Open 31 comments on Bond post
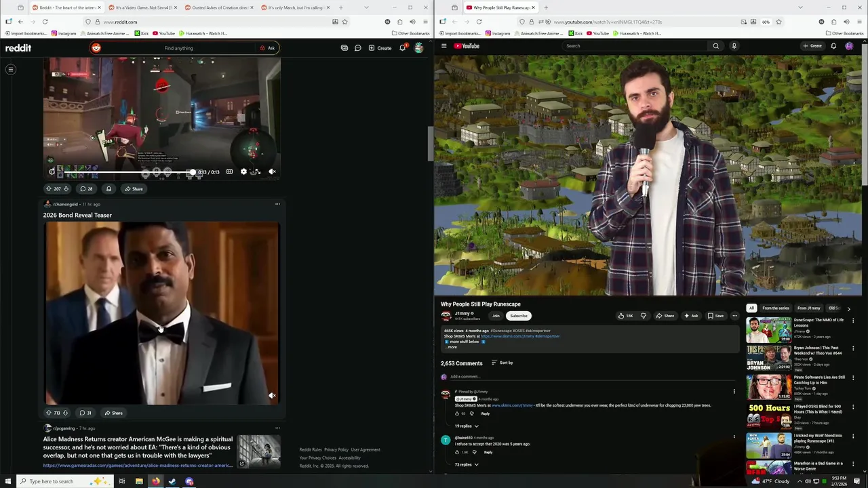Image resolution: width=868 pixels, height=488 pixels. 85,413
